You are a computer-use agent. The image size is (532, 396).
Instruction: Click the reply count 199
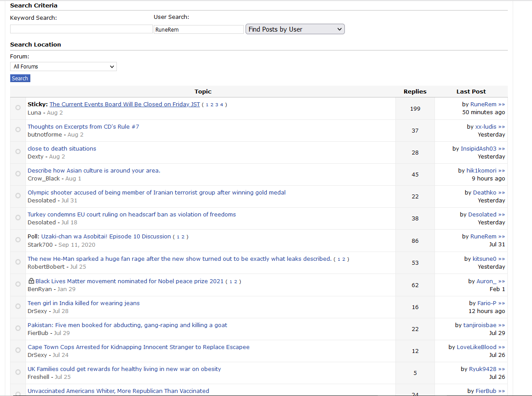click(415, 109)
